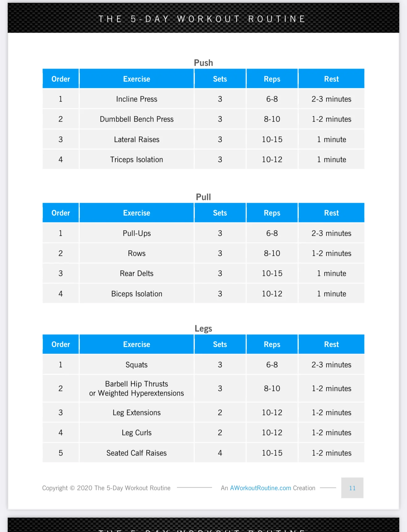407x532 pixels.
Task: Select Seated Calf Raises cell
Action: tap(137, 453)
